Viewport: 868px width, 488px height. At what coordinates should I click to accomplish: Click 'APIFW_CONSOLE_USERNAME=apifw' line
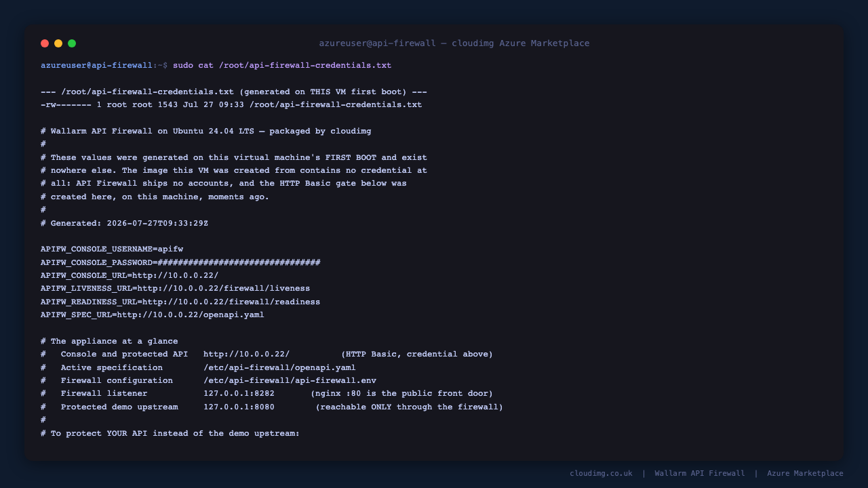click(x=112, y=249)
